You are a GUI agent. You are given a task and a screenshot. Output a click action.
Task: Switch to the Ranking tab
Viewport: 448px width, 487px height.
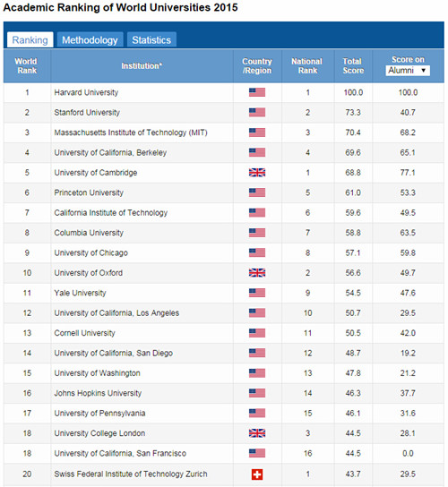pos(30,39)
